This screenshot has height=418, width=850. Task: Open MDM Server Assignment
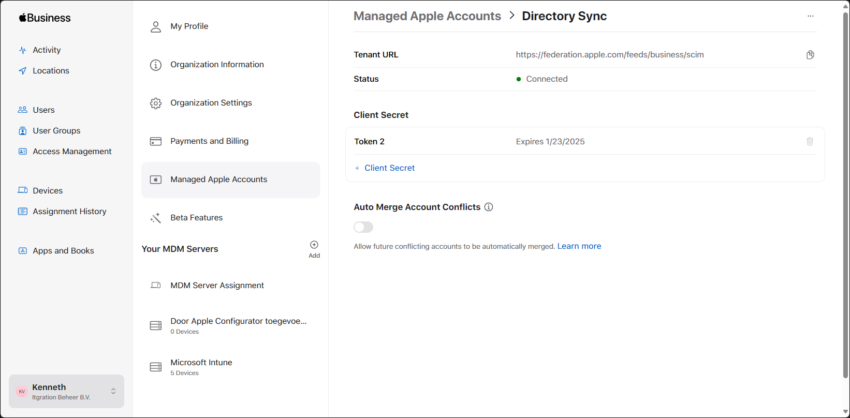(x=230, y=285)
